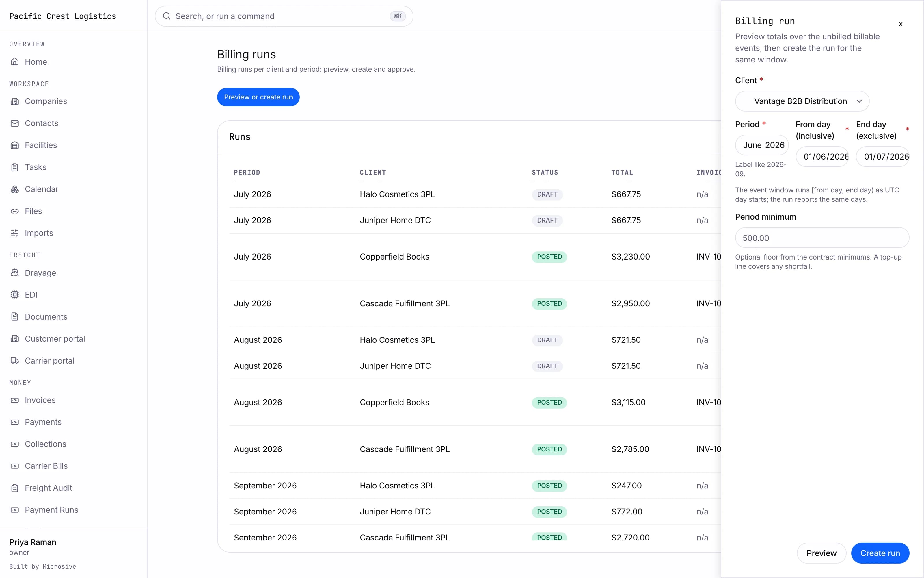
Task: Click the $2,950.00 total for Cascade Fulfillment
Action: 630,303
